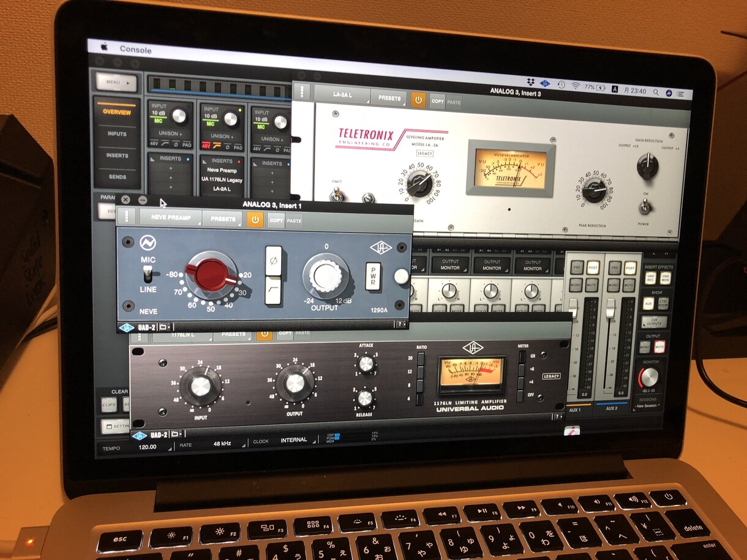Switch to INSERTS view tab
This screenshot has height=560, width=747.
pyautogui.click(x=117, y=155)
